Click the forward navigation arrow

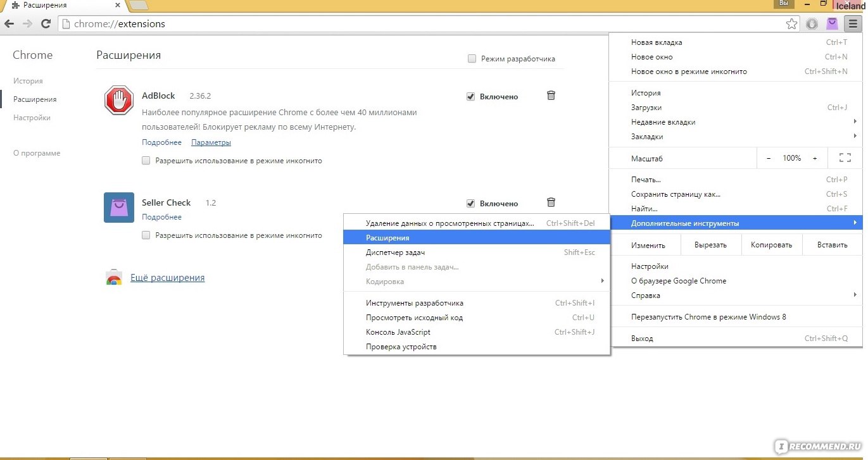[x=27, y=24]
